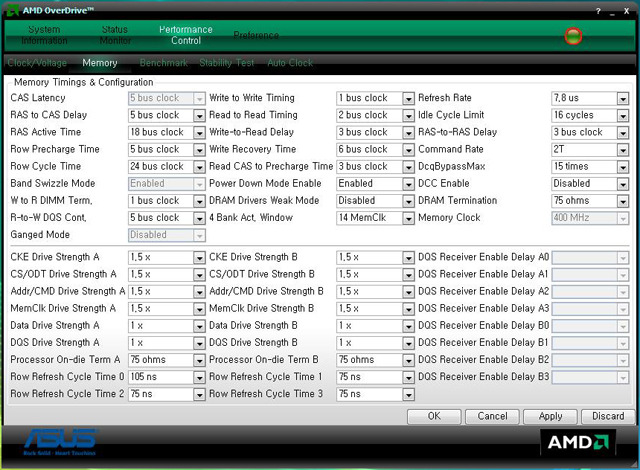Open the System Information tab

tap(44, 35)
